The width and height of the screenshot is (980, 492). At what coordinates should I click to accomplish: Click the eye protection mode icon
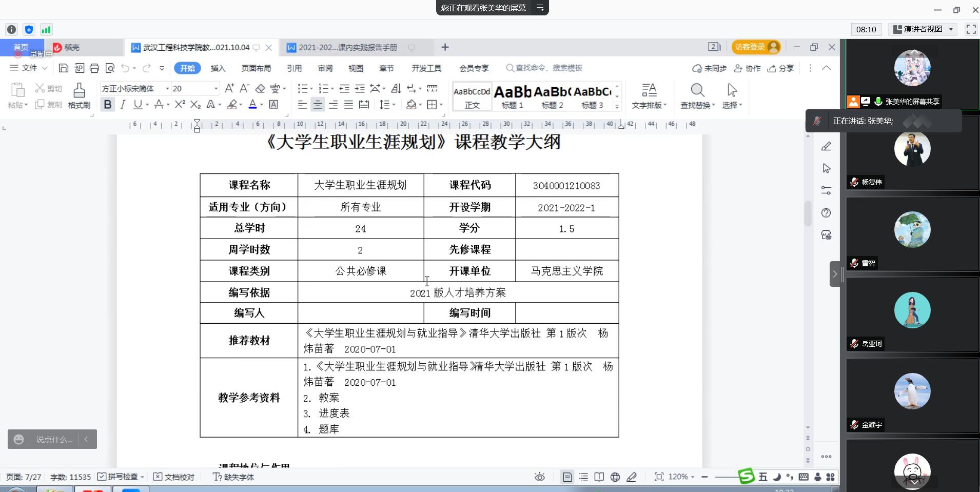(540, 477)
